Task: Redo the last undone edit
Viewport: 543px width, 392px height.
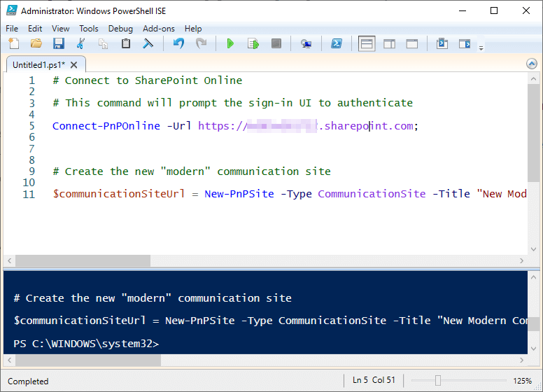Action: (x=202, y=43)
